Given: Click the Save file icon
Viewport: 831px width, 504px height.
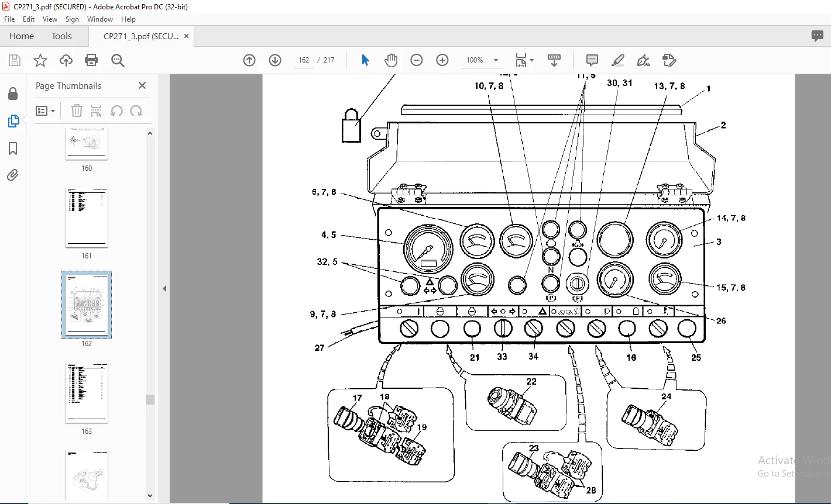Looking at the screenshot, I should pyautogui.click(x=15, y=60).
